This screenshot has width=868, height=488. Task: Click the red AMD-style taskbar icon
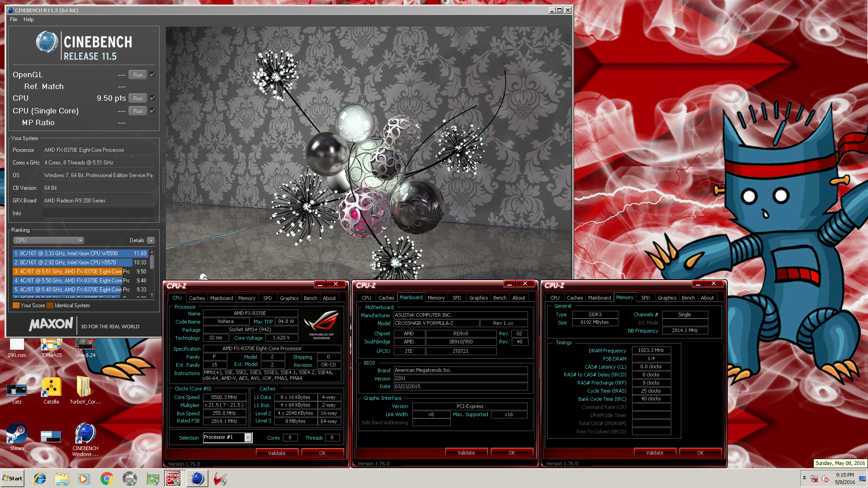pos(220,479)
